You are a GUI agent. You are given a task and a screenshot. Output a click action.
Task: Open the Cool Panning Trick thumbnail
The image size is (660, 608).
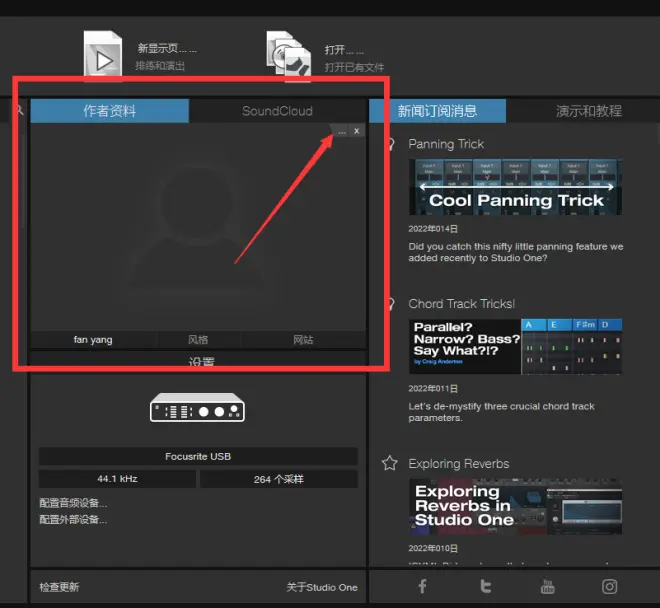pyautogui.click(x=515, y=187)
